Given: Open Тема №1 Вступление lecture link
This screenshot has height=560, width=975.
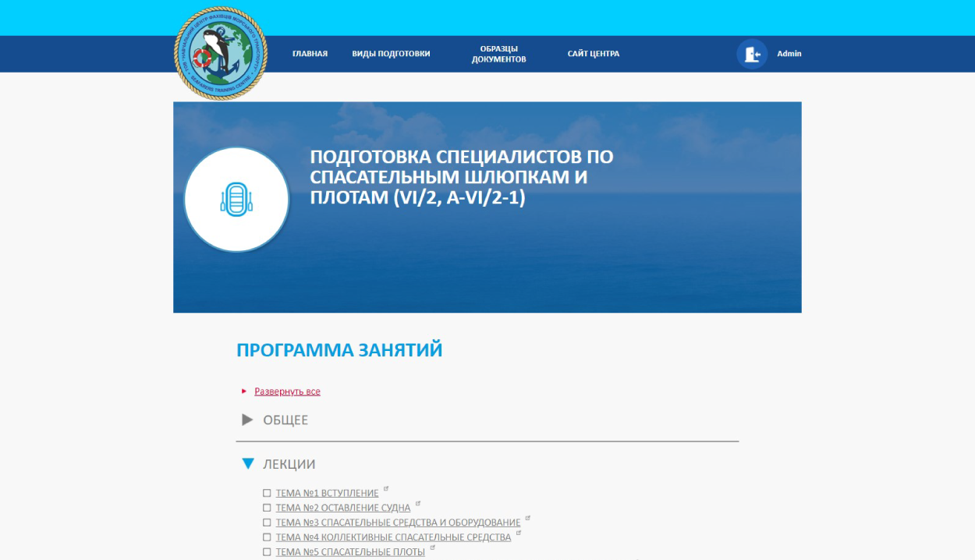Looking at the screenshot, I should [x=327, y=493].
